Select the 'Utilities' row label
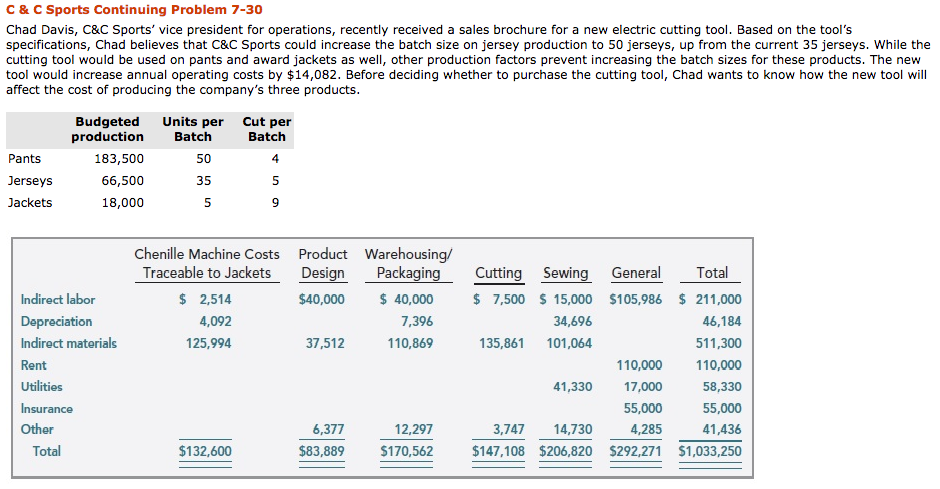 41,387
